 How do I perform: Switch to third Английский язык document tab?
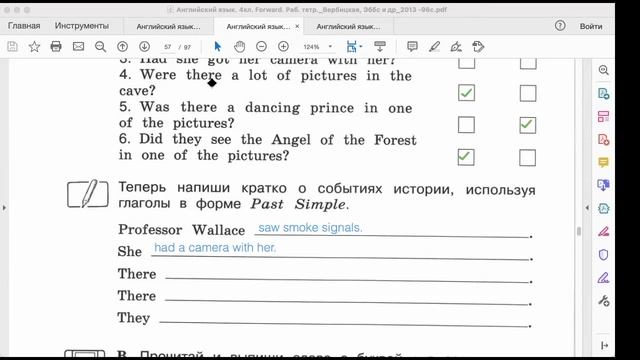coord(348,26)
